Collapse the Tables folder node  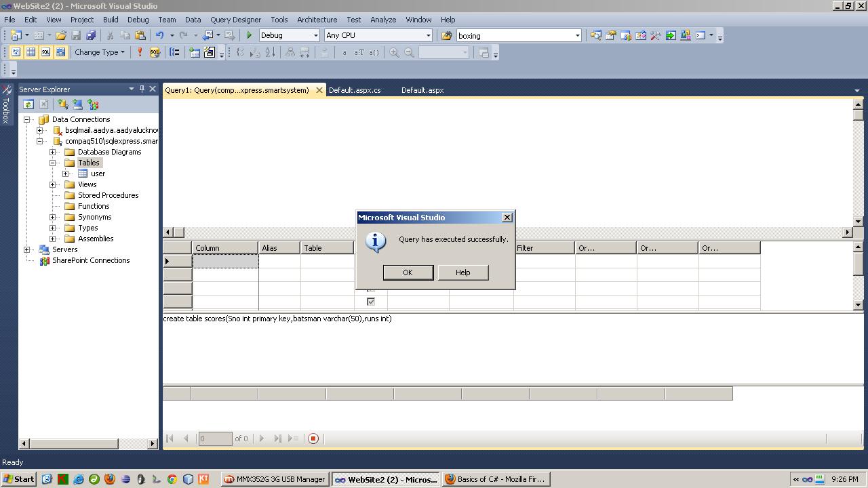coord(53,163)
